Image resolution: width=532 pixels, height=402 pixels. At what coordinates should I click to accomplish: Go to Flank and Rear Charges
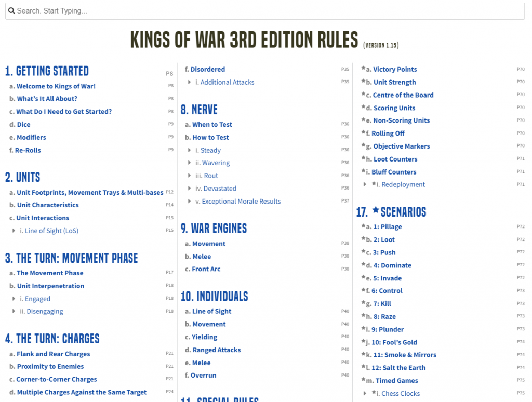coord(53,354)
